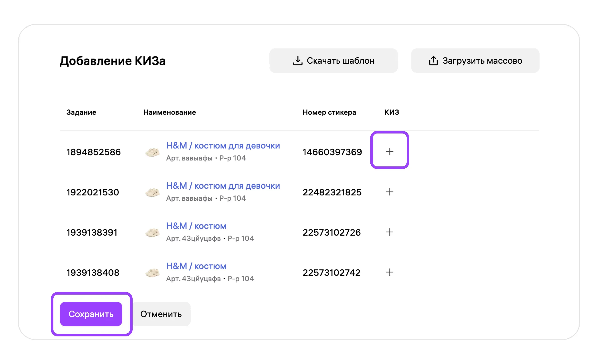Click the upload icon in Загрузить массово
Viewport: 598px width, 364px height.
pyautogui.click(x=433, y=61)
